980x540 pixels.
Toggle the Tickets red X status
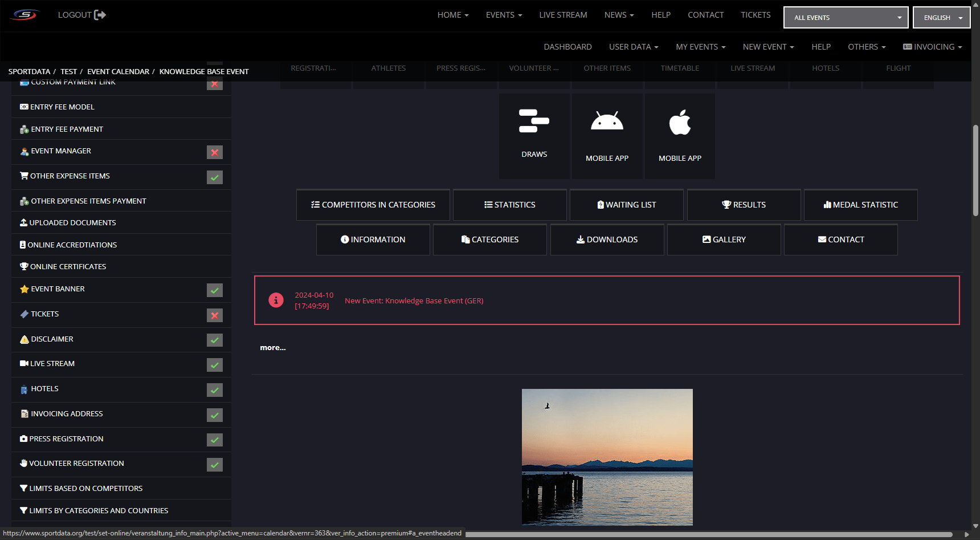[x=214, y=315]
